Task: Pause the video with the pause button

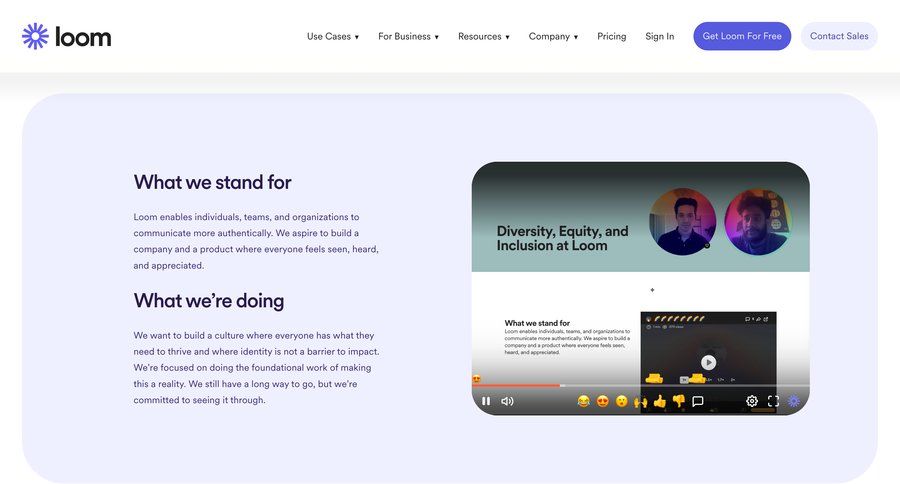Action: (x=486, y=401)
